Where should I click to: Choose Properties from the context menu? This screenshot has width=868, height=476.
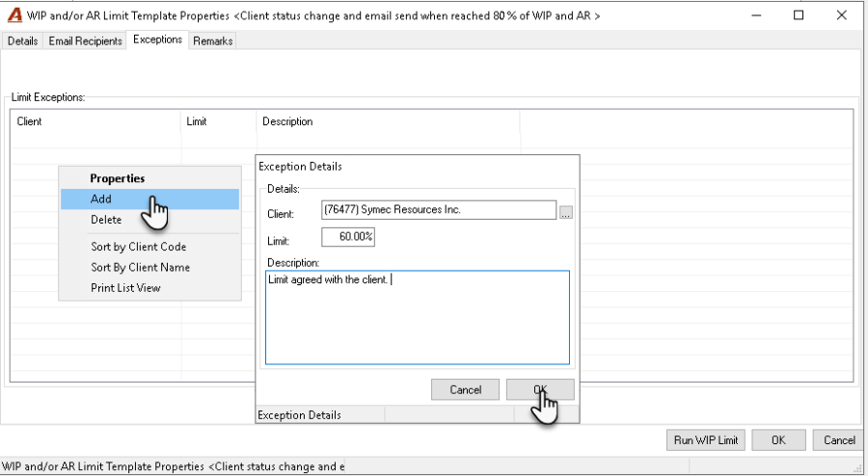pos(118,178)
